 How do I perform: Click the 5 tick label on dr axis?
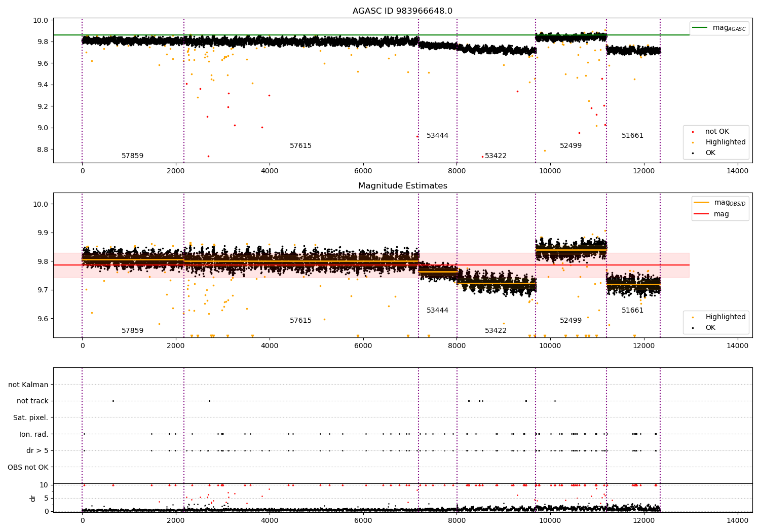pyautogui.click(x=46, y=498)
